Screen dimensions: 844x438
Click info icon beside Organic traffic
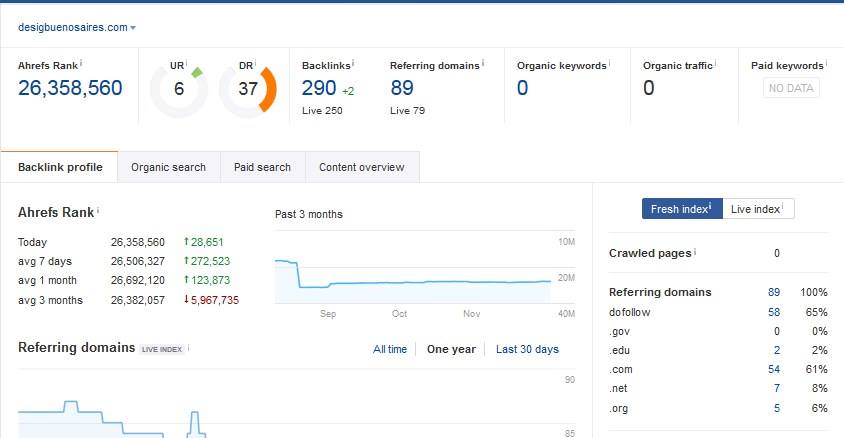coord(717,64)
